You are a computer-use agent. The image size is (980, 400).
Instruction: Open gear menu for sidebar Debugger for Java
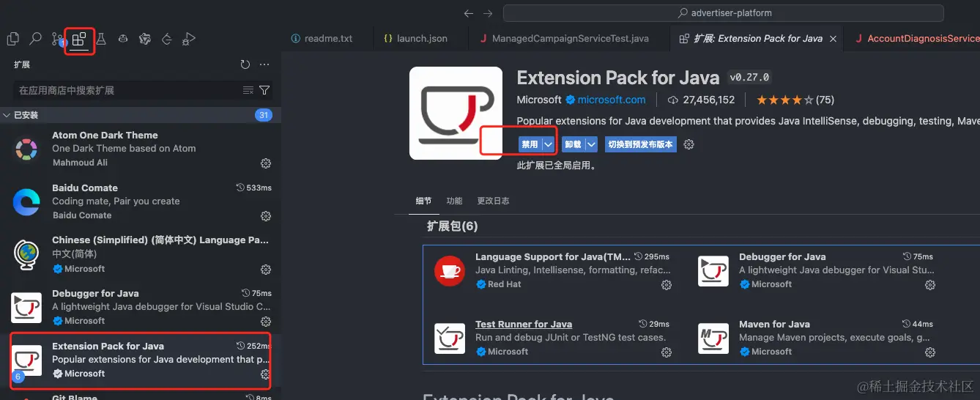[266, 321]
